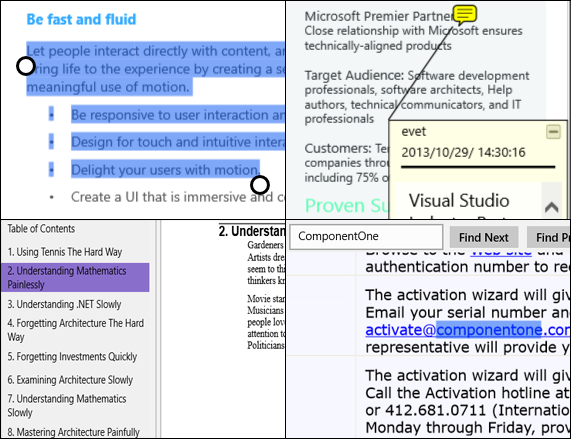This screenshot has width=571, height=439.
Task: Open the web site link
Action: pos(501,252)
